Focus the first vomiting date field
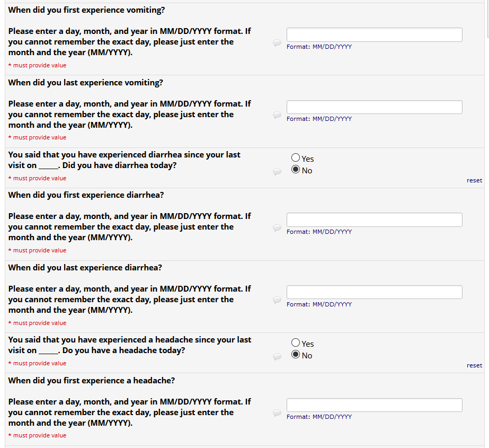Image resolution: width=489 pixels, height=448 pixels. point(374,35)
